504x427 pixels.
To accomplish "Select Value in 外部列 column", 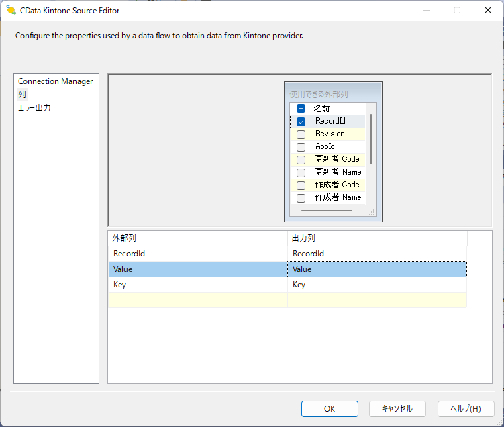I will coord(198,269).
